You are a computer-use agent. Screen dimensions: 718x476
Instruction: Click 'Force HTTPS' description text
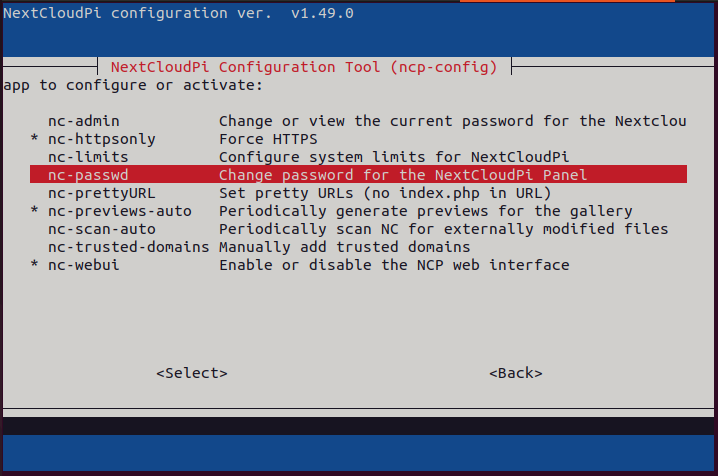point(268,139)
